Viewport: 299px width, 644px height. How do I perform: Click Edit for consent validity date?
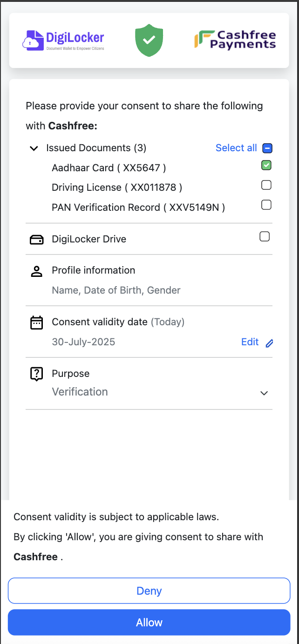[250, 342]
